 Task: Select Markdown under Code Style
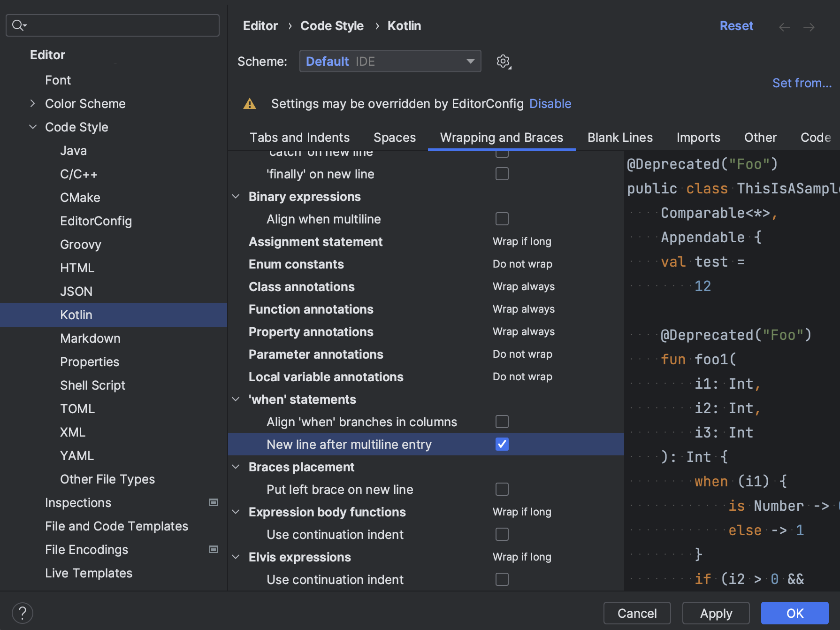[90, 338]
